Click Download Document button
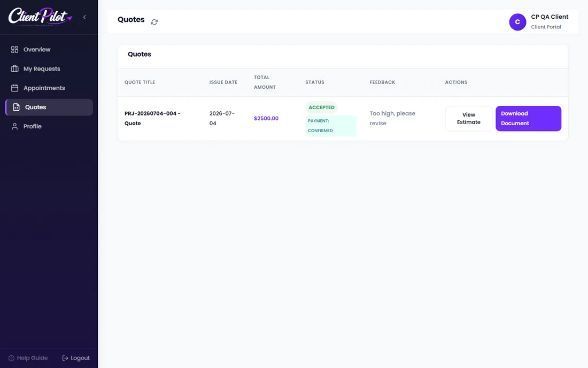This screenshot has width=588, height=368. (x=528, y=119)
